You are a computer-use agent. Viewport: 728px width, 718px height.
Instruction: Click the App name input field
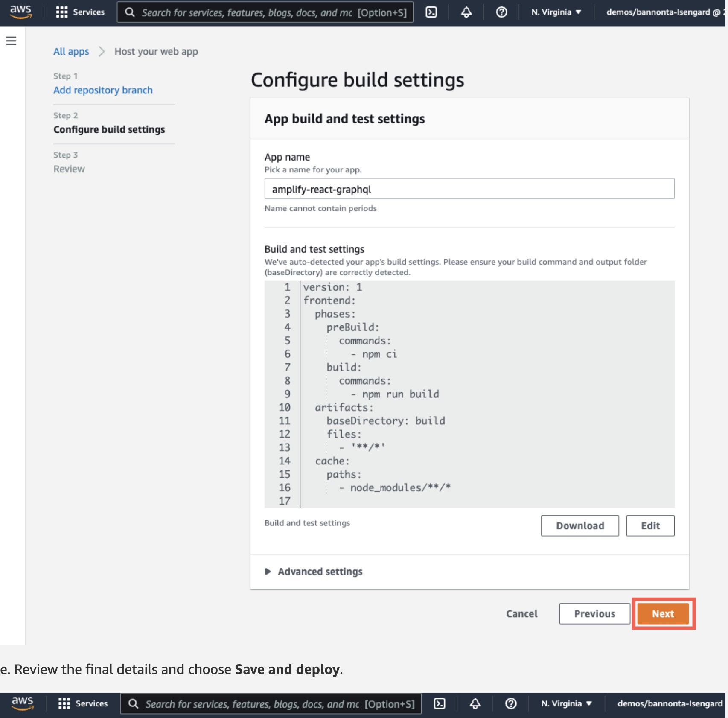click(469, 189)
